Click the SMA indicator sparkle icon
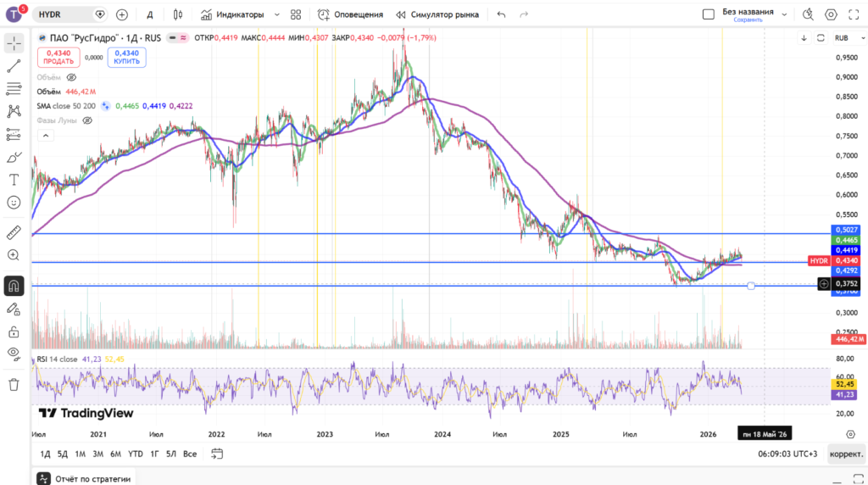868x485 pixels. (105, 106)
